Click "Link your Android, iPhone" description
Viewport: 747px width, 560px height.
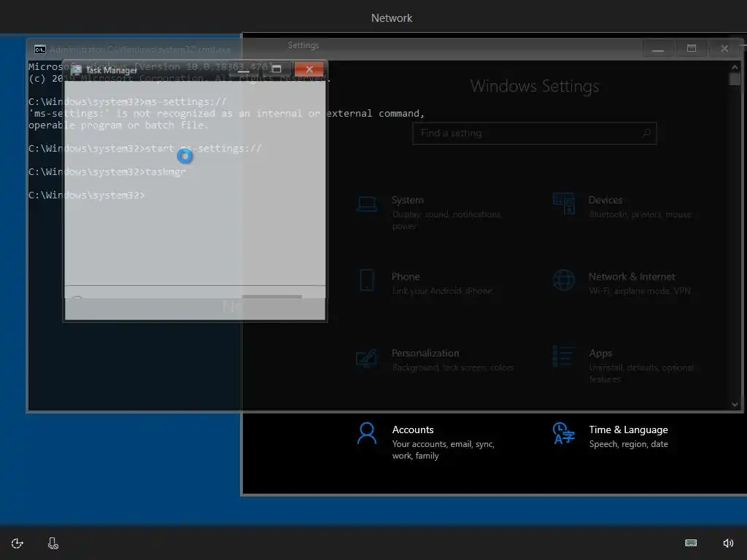point(442,290)
